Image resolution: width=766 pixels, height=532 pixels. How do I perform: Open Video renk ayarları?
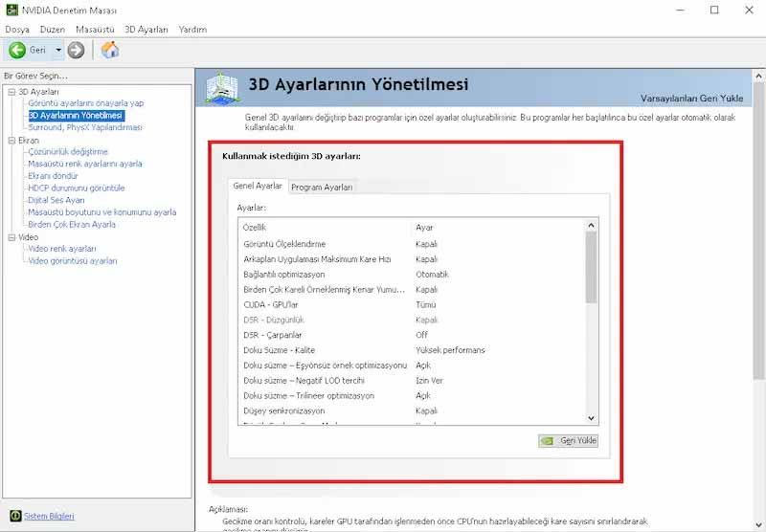(x=62, y=249)
